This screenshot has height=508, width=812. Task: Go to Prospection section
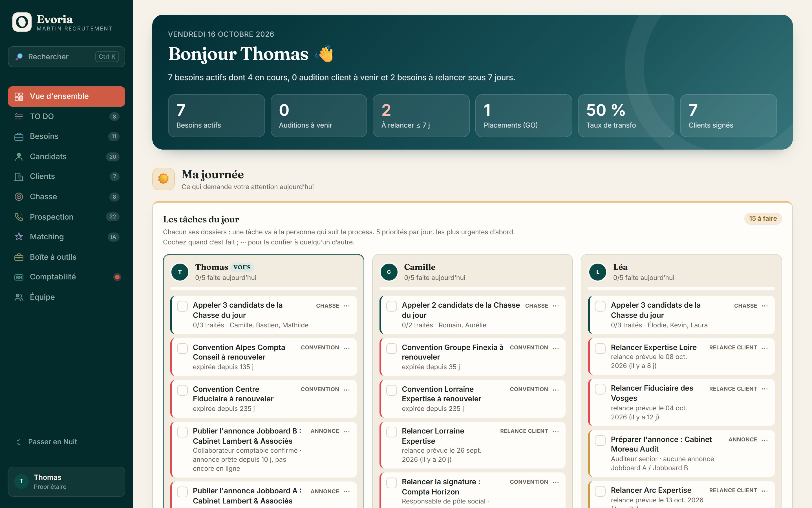tap(67, 217)
